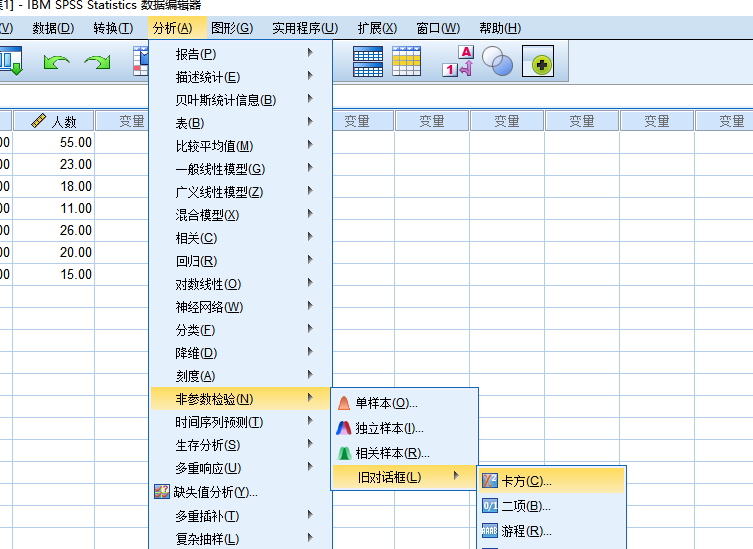Choose 独立样本(I)... in the submenu
753x549 pixels.
click(404, 427)
